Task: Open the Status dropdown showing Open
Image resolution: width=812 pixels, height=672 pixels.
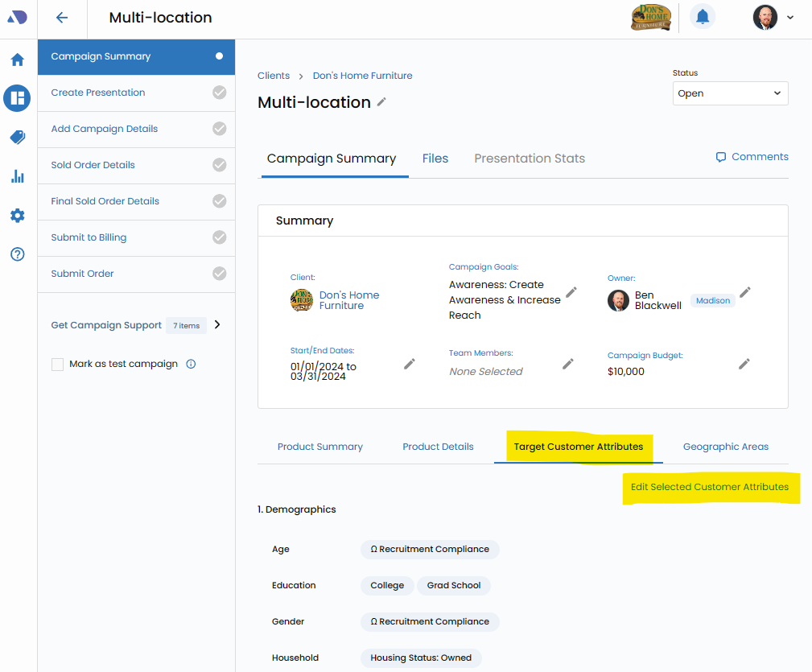Action: point(730,93)
